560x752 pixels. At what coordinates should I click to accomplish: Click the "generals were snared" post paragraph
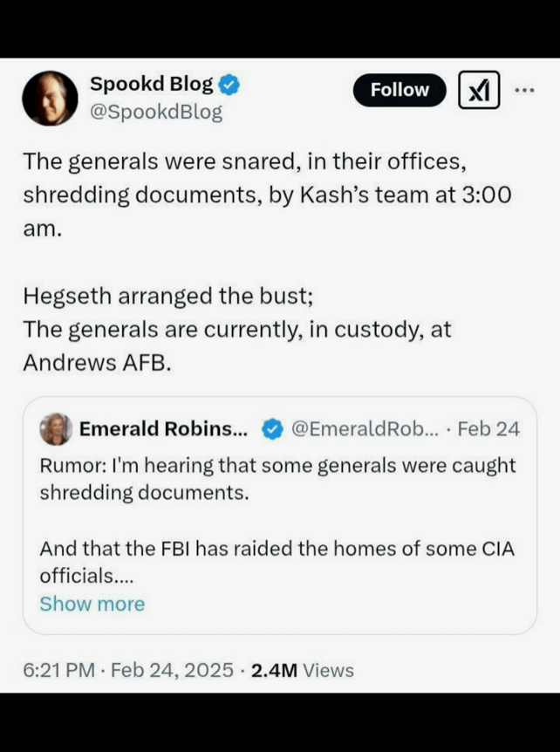(x=266, y=195)
